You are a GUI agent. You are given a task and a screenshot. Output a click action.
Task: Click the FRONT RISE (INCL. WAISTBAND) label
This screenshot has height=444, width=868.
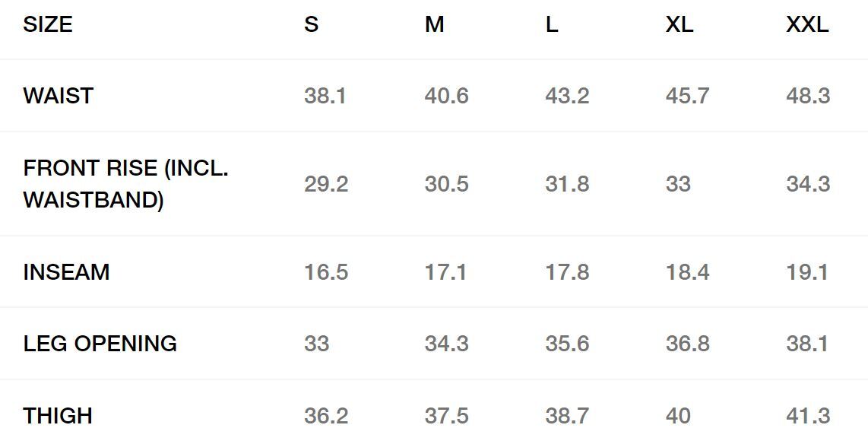tap(125, 184)
